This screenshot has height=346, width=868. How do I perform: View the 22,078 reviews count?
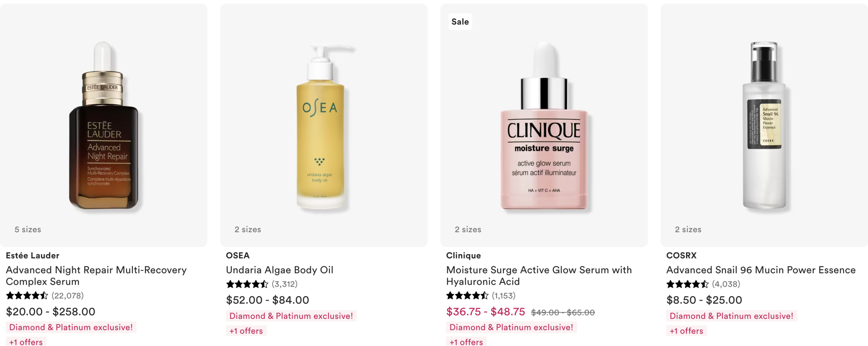click(x=67, y=296)
